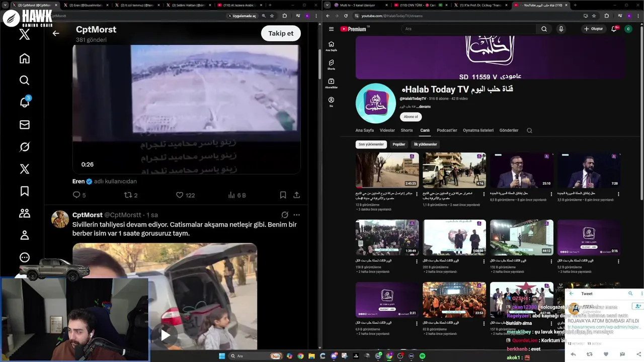This screenshot has height=362, width=644.
Task: Open Communities icon in the X sidebar
Action: pos(24,213)
